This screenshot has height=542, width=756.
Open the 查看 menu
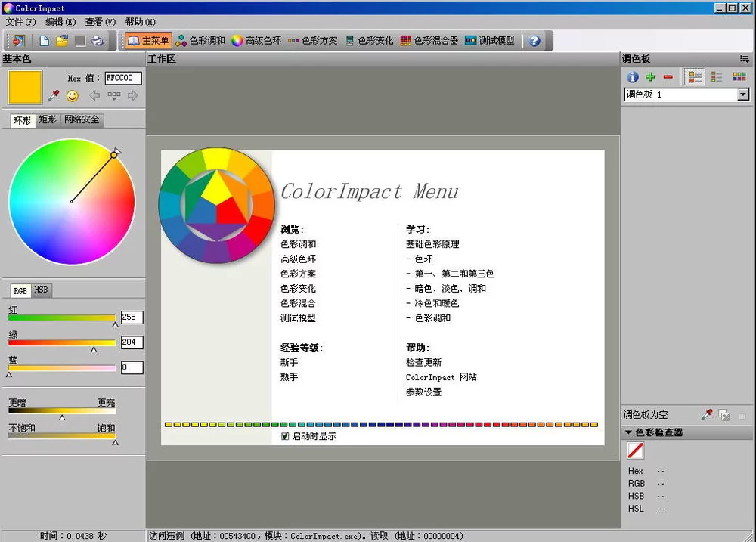click(x=101, y=22)
